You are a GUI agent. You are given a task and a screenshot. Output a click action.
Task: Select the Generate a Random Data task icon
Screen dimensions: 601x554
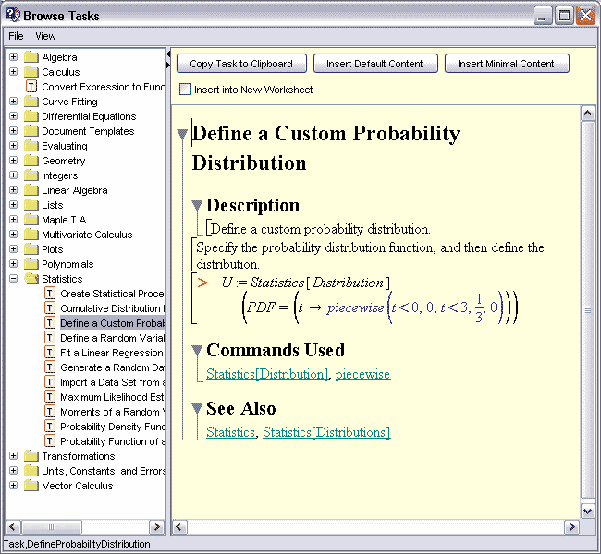coord(49,367)
